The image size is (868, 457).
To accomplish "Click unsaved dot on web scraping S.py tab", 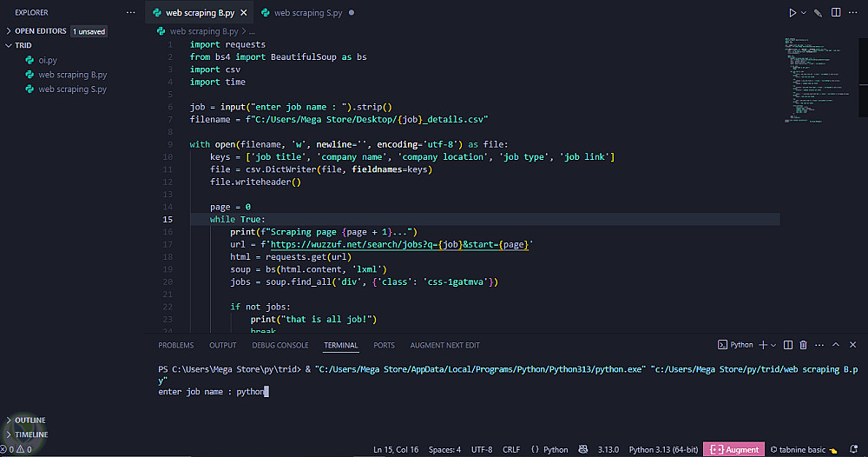I will tap(352, 13).
